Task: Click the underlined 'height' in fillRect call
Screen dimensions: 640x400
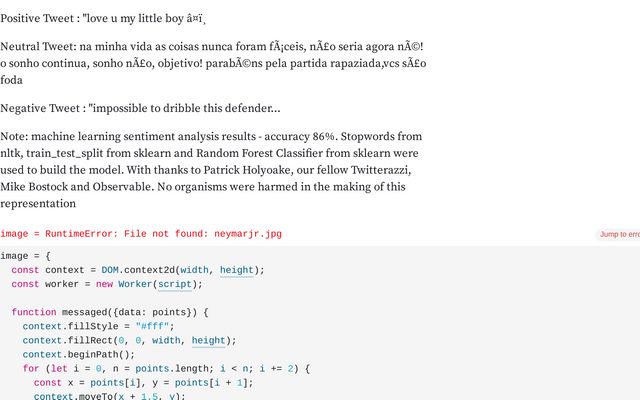Action: (209, 340)
